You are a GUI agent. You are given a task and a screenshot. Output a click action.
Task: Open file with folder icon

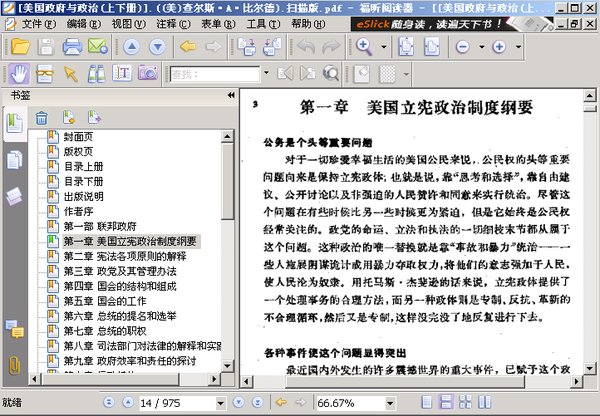click(x=21, y=47)
